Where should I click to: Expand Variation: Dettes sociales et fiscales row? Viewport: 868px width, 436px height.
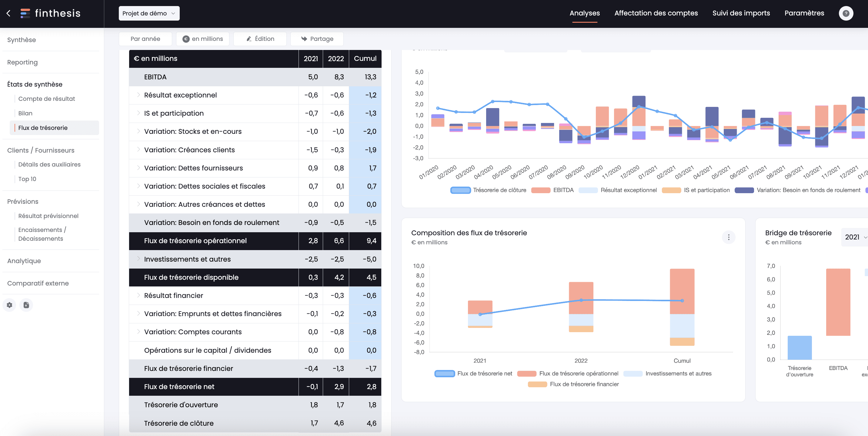click(139, 186)
